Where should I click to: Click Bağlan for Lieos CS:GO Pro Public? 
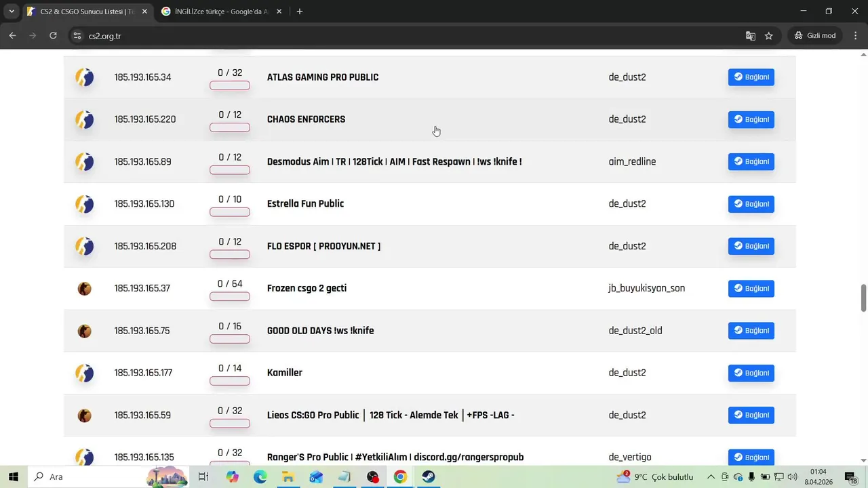[x=751, y=415]
